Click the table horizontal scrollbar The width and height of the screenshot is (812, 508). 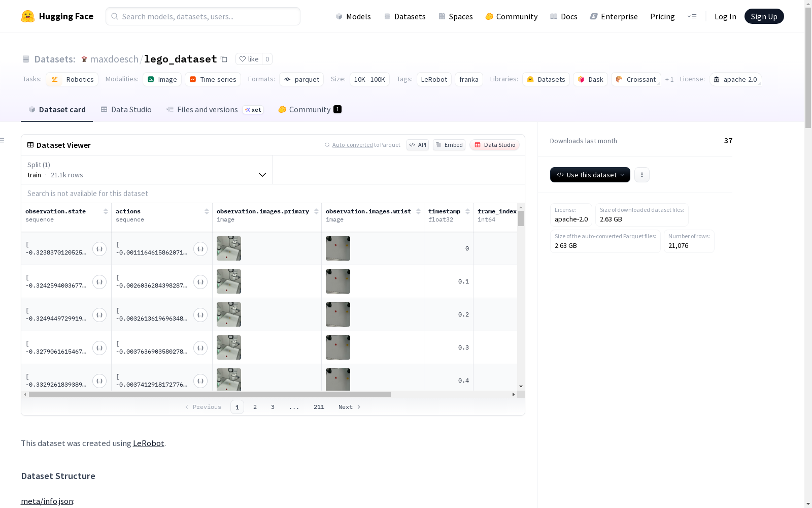pyautogui.click(x=210, y=394)
